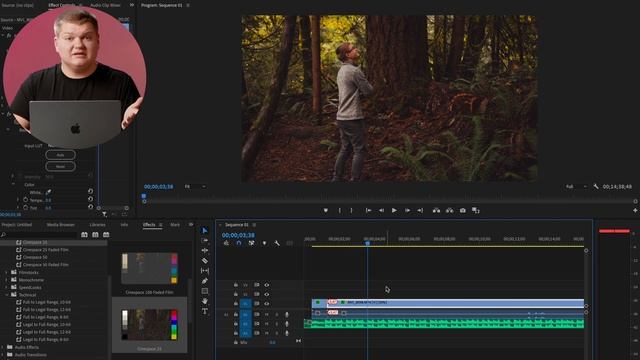The image size is (640, 360).
Task: Select Cinespace 25 Faded Film preset
Action: pos(45,250)
